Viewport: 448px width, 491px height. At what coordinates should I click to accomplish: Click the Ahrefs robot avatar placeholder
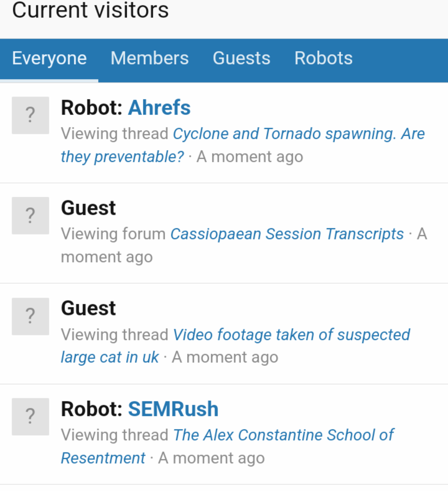click(x=30, y=115)
